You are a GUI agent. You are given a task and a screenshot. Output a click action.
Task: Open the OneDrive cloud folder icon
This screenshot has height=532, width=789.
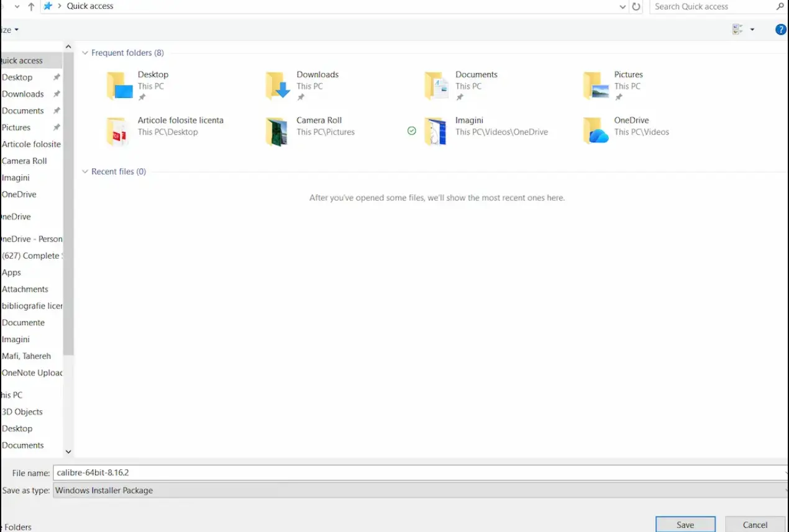[596, 132]
